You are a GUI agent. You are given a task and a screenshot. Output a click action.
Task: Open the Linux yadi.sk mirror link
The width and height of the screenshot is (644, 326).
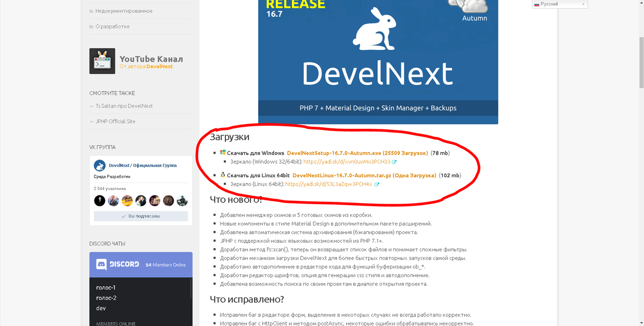(328, 184)
